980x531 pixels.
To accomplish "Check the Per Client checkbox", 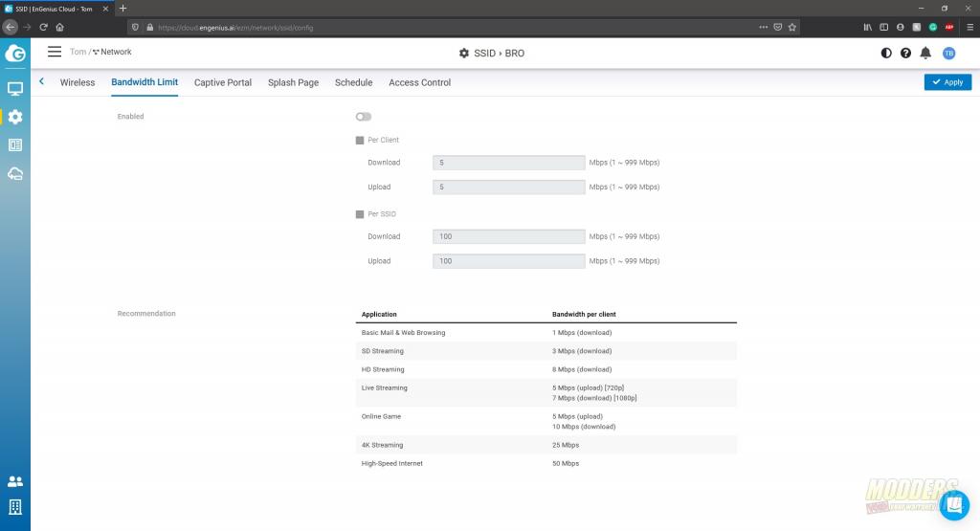I will [360, 140].
